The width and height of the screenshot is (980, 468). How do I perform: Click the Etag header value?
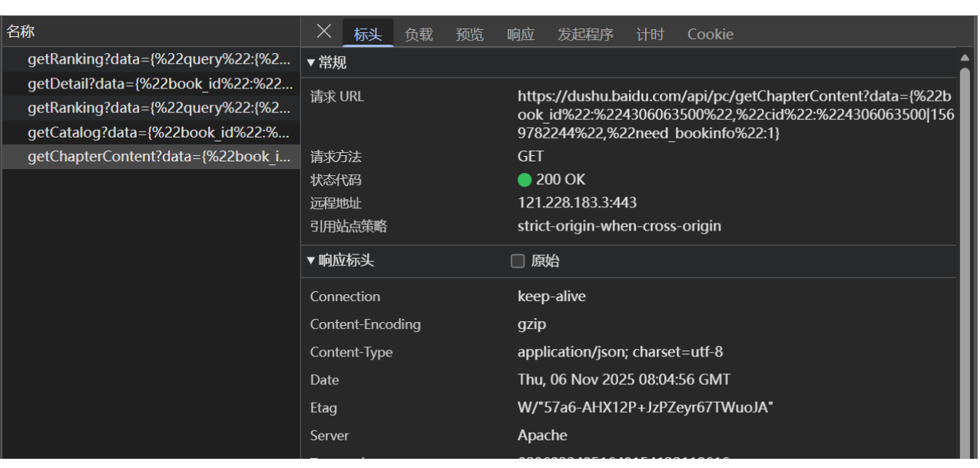pyautogui.click(x=645, y=407)
